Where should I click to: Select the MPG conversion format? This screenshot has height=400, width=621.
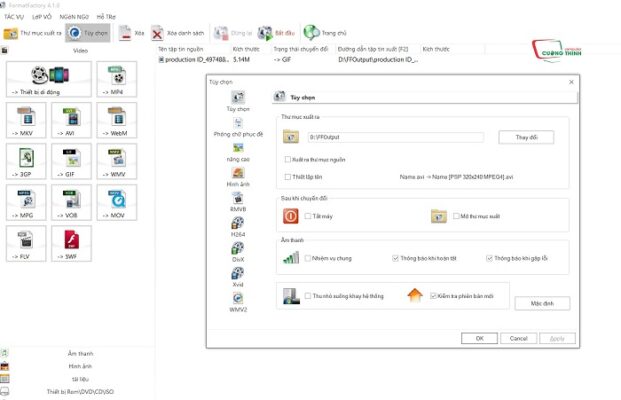pos(26,202)
